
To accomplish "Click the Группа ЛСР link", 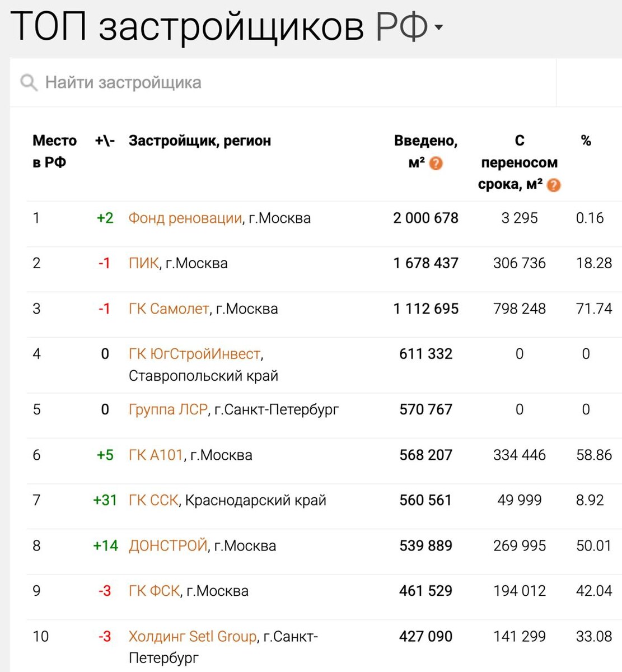I will click(x=167, y=409).
